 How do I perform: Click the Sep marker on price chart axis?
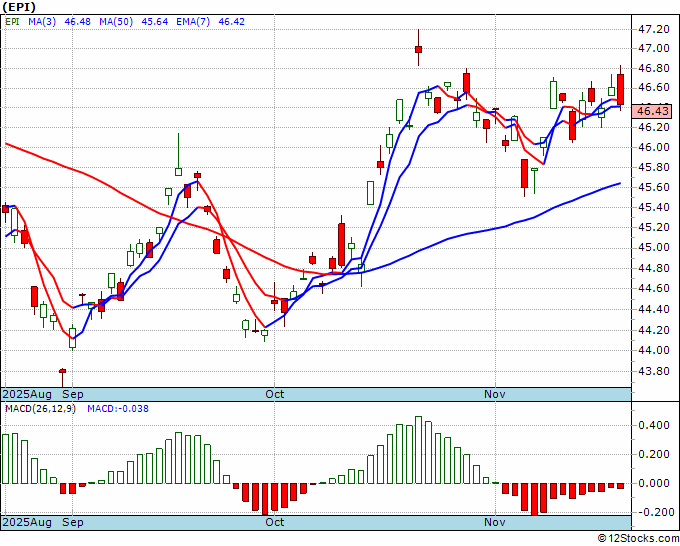point(72,394)
